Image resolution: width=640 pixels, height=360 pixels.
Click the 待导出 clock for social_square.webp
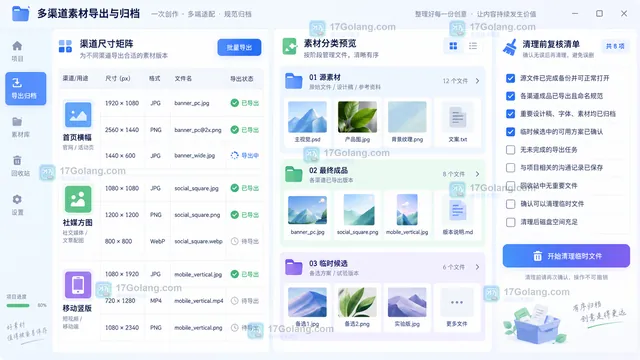tap(234, 241)
